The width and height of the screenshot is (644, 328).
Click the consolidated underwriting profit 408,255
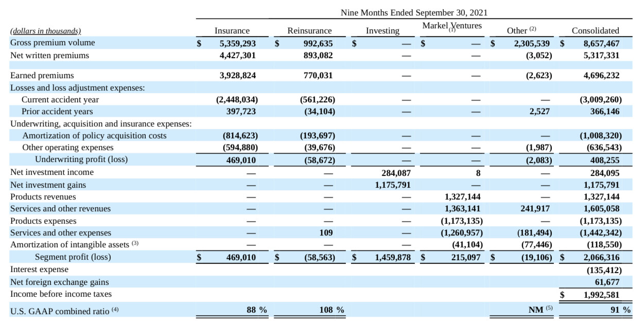point(605,160)
